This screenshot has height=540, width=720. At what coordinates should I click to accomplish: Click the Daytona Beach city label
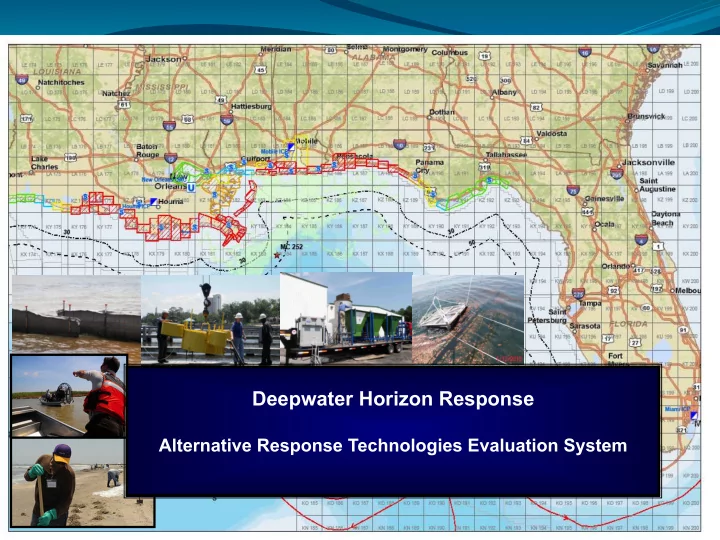(x=665, y=218)
